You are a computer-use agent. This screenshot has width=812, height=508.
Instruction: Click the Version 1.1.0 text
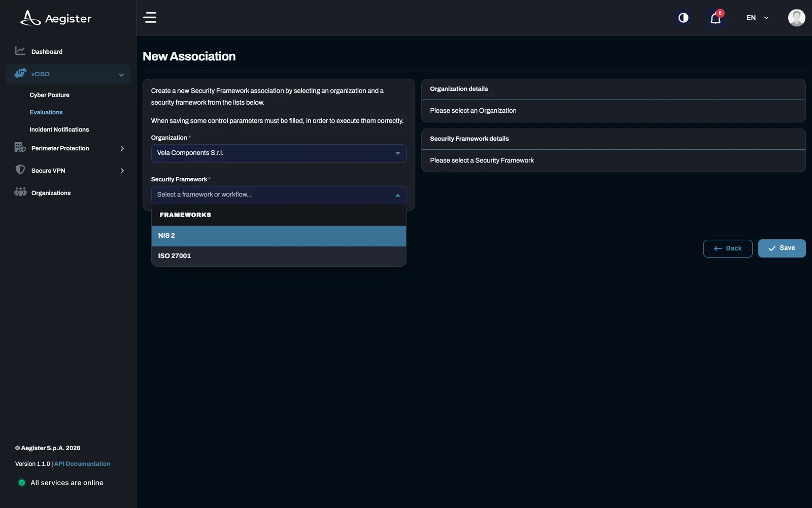click(x=32, y=464)
